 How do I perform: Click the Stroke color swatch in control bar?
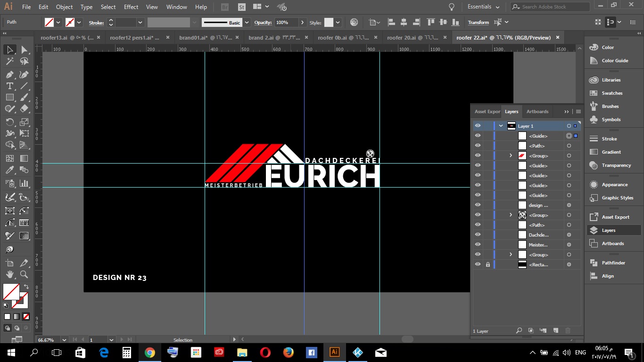[70, 22]
